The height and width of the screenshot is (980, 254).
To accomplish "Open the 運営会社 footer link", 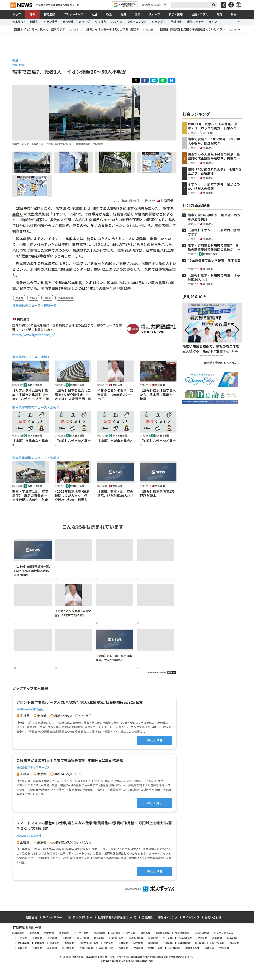I will 32,917.
